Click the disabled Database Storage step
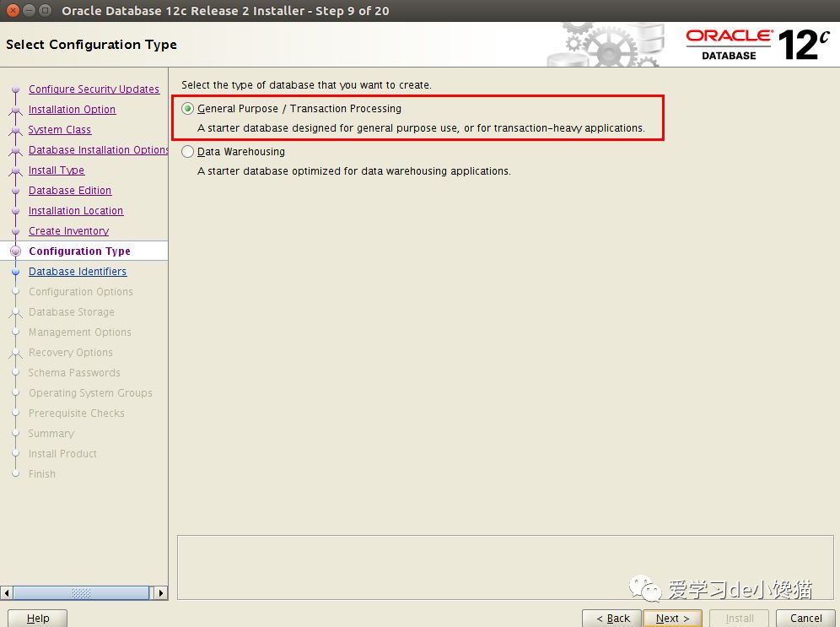Screen dimensions: 840x627 [x=71, y=312]
